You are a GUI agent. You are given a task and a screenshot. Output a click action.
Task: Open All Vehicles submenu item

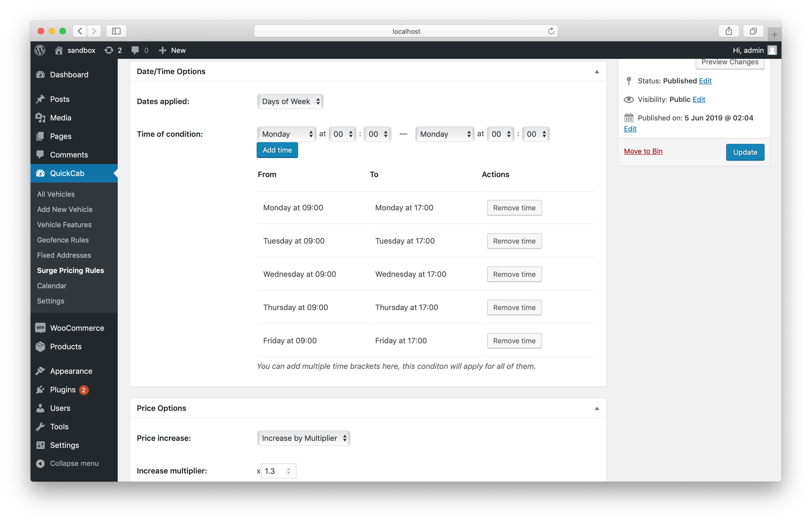[x=56, y=194]
